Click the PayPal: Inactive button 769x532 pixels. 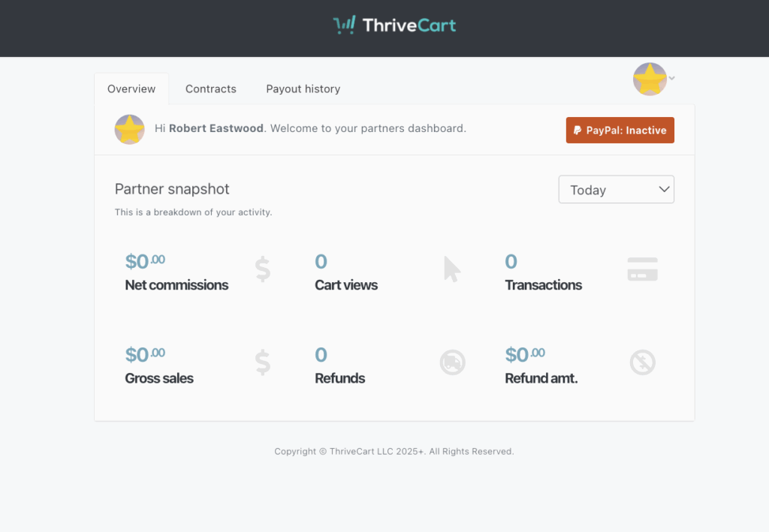point(620,130)
